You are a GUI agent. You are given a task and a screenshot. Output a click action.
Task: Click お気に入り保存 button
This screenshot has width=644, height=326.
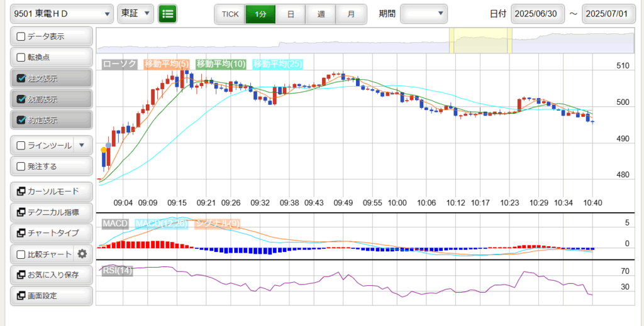tap(52, 274)
